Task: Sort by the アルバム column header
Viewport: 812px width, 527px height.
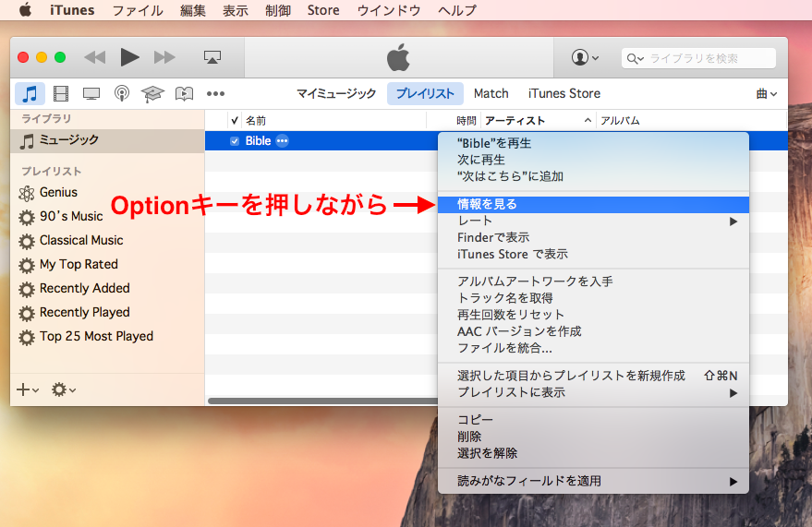Action: [x=691, y=121]
